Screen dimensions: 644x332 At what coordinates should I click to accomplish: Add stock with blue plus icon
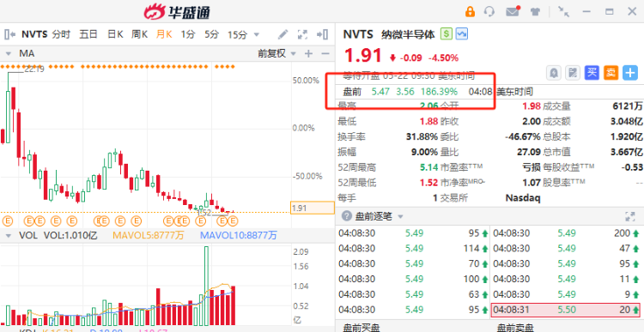[629, 73]
